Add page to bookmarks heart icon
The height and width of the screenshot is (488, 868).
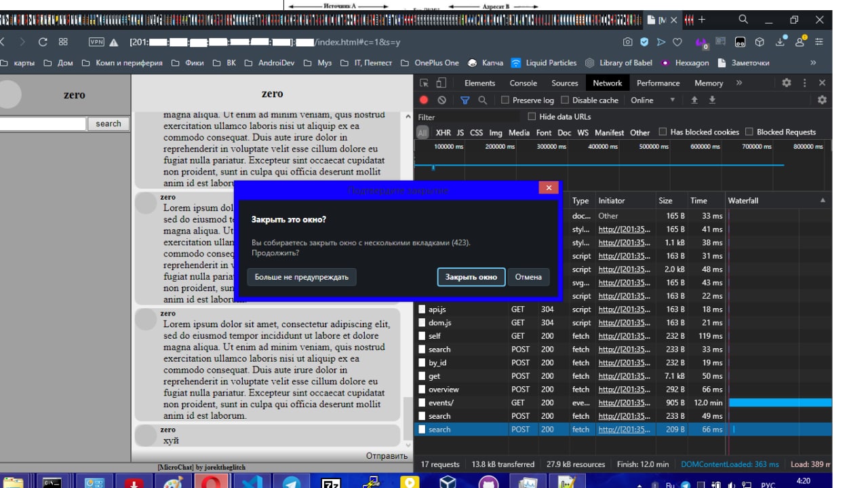pos(677,42)
